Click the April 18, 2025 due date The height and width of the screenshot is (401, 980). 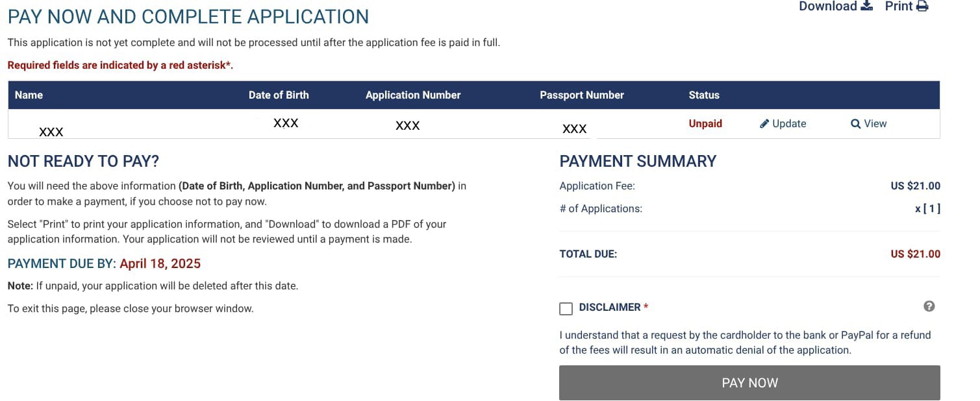[x=160, y=263]
